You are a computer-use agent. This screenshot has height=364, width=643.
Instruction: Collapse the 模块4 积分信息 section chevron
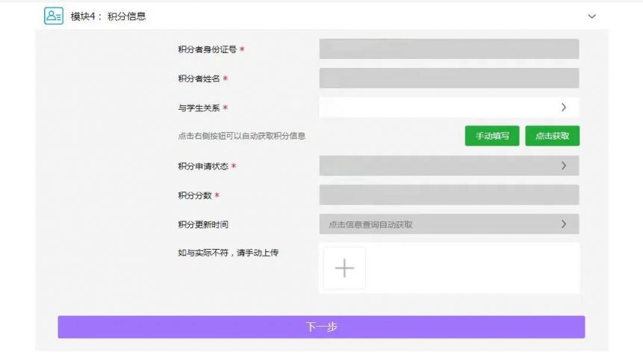[x=591, y=16]
